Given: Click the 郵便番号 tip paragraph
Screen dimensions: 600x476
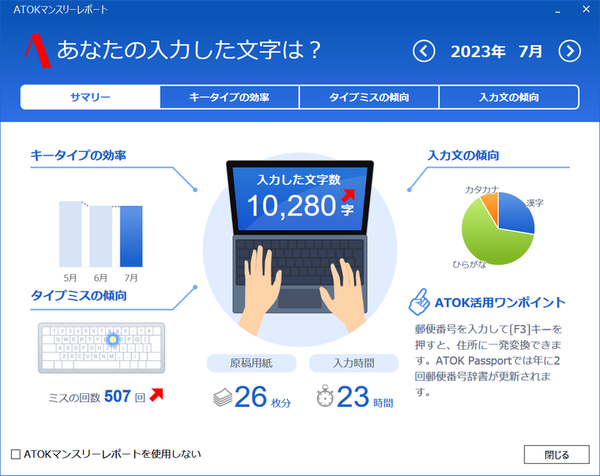Looking at the screenshot, I should point(488,360).
